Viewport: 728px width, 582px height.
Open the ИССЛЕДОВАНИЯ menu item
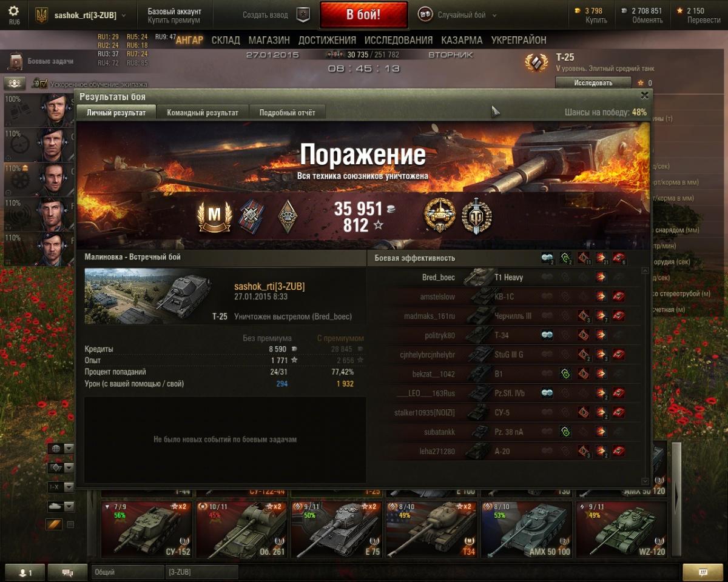point(399,40)
